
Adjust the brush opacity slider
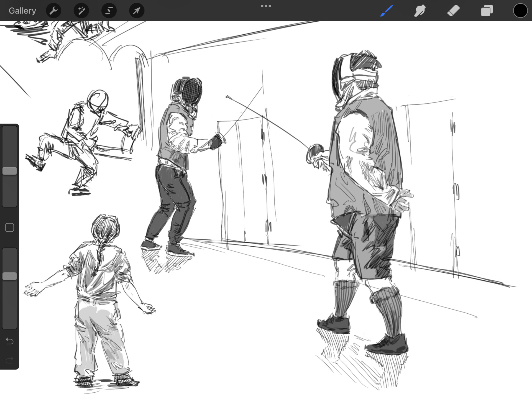10,276
